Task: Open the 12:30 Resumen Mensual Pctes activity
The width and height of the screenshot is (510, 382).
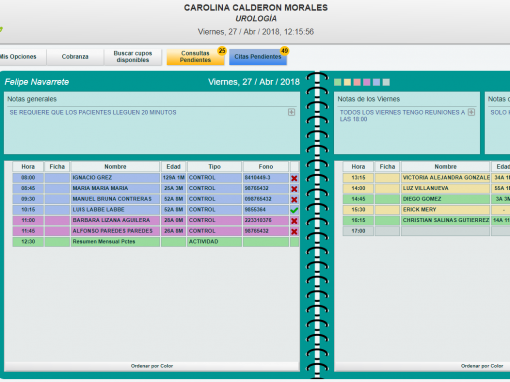Action: (x=155, y=242)
